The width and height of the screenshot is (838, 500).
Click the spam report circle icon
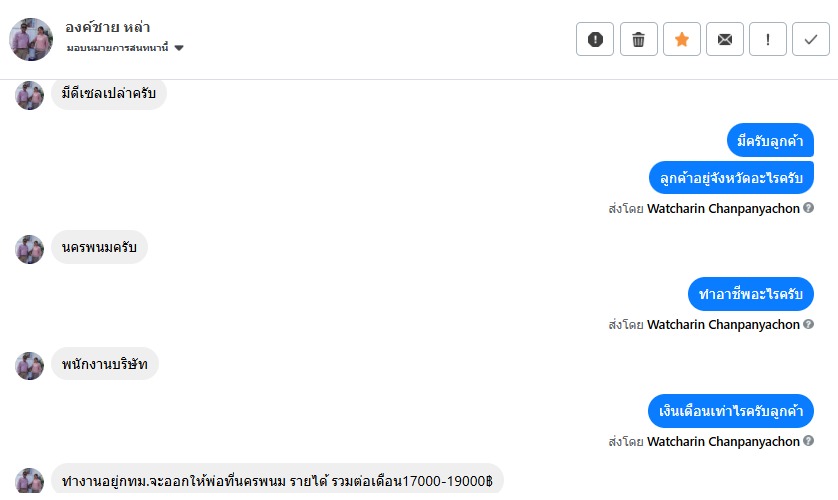tap(596, 39)
